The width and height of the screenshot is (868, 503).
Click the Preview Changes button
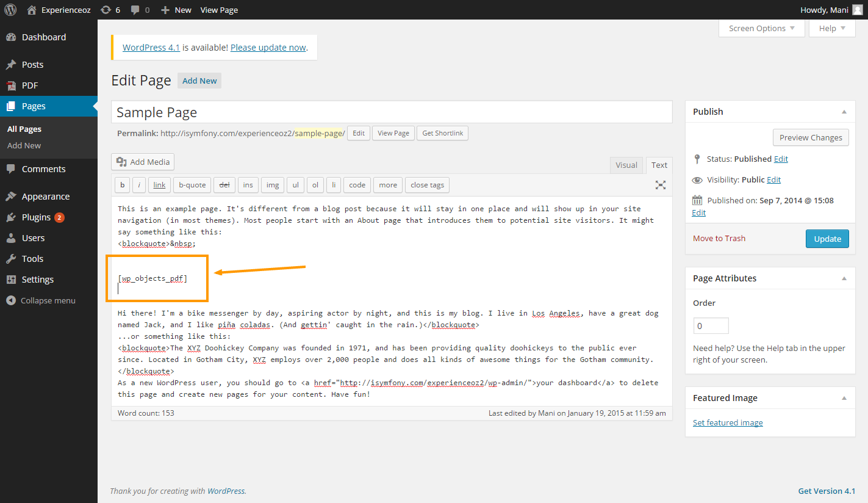[x=811, y=137]
